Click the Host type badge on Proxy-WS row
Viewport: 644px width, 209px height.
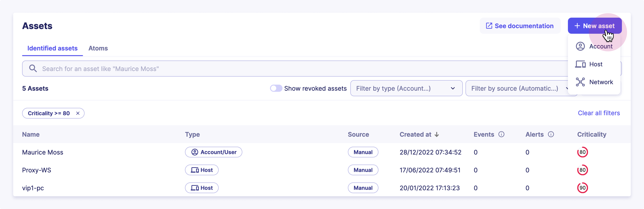[x=202, y=170]
